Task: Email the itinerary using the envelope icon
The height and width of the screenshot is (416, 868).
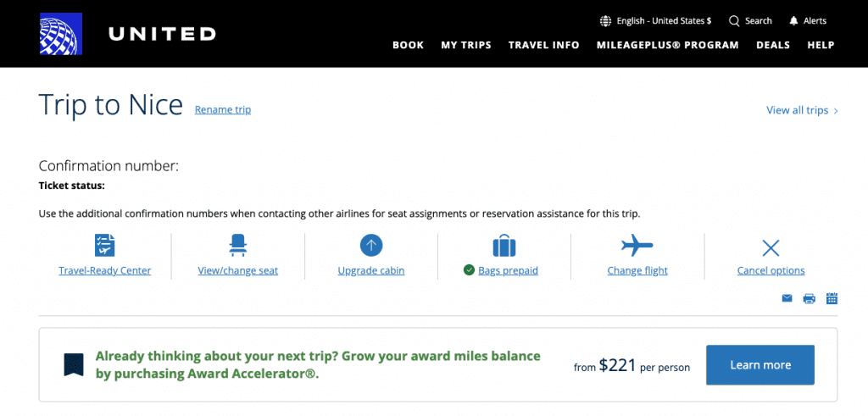Action: click(787, 299)
